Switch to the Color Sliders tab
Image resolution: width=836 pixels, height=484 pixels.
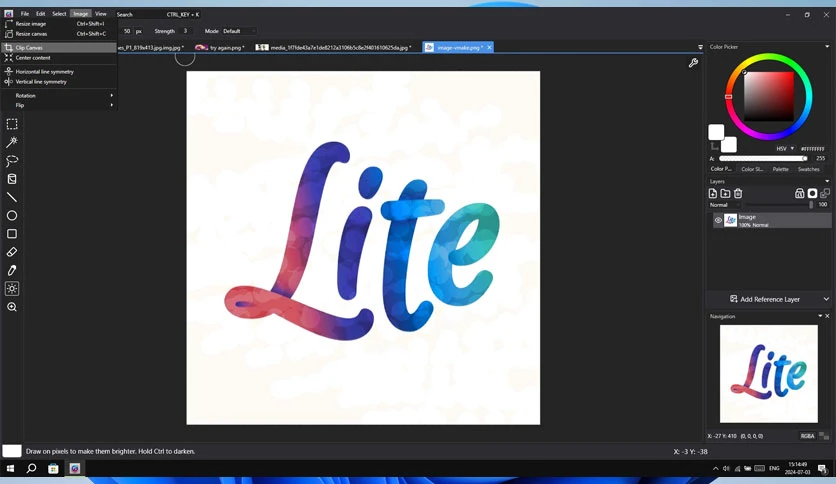coord(752,169)
